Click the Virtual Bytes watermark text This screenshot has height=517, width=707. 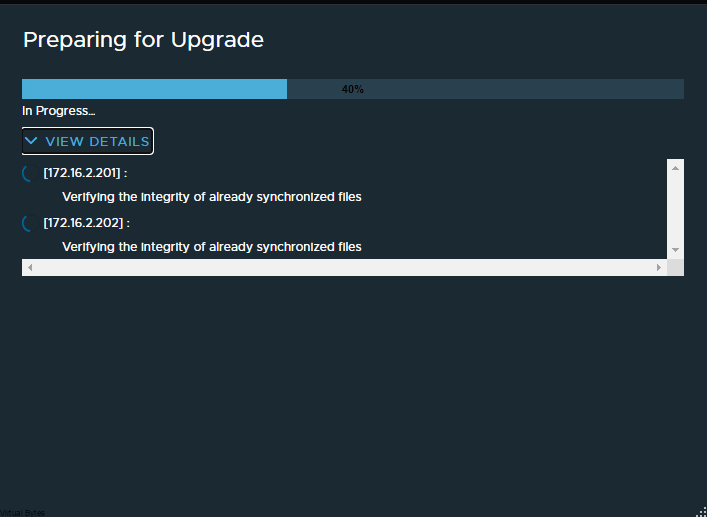pos(23,513)
